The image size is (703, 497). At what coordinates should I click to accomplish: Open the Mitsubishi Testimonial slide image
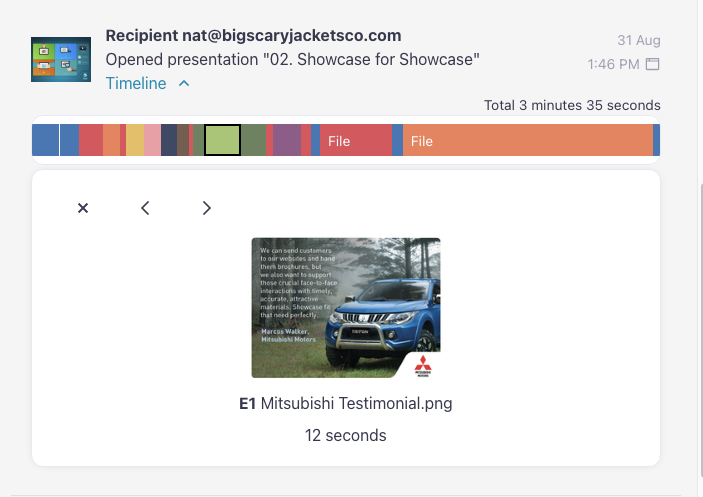click(x=346, y=308)
